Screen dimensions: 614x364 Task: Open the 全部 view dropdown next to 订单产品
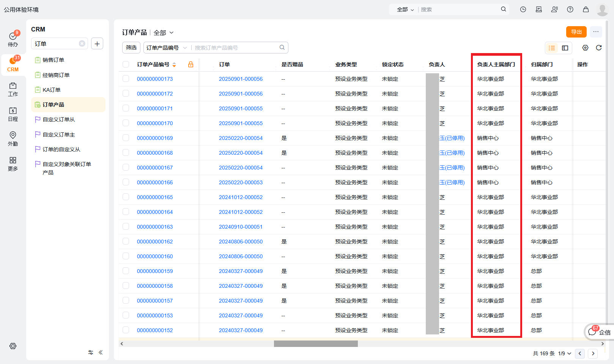coord(164,33)
